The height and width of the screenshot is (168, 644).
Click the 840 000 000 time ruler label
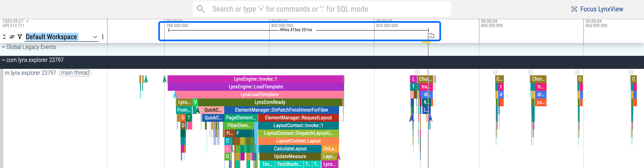pos(492,26)
